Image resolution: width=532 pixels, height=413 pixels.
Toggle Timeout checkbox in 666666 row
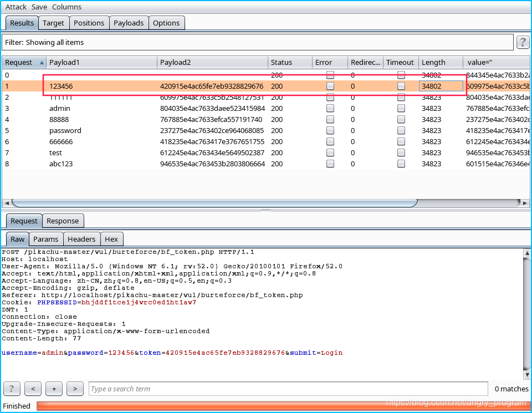point(401,141)
